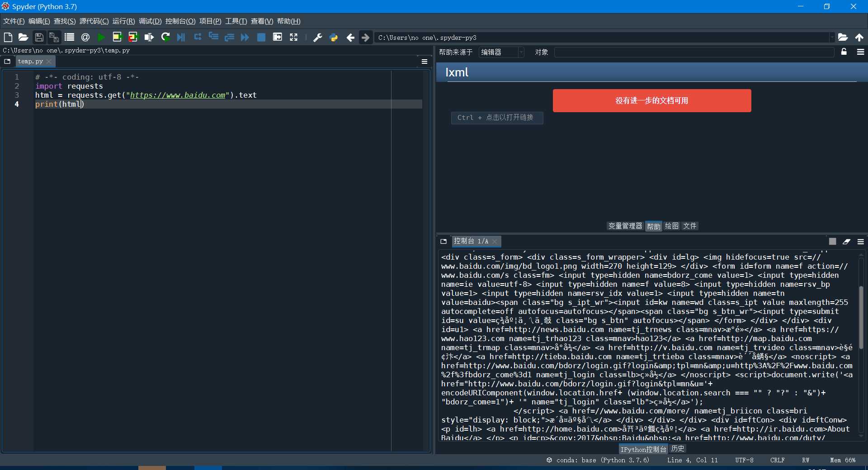Image resolution: width=868 pixels, height=470 pixels.
Task: Switch to the 绘图 tab
Action: click(x=672, y=226)
